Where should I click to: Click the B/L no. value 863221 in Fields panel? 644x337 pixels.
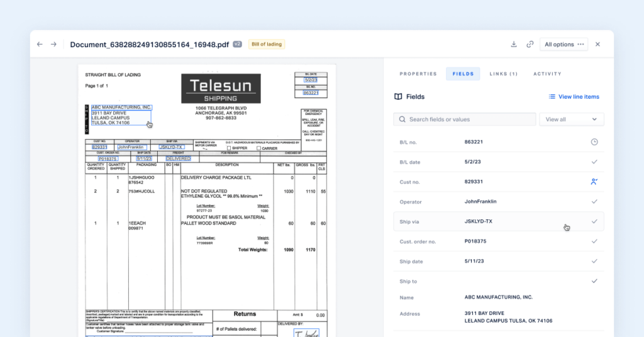coord(474,142)
